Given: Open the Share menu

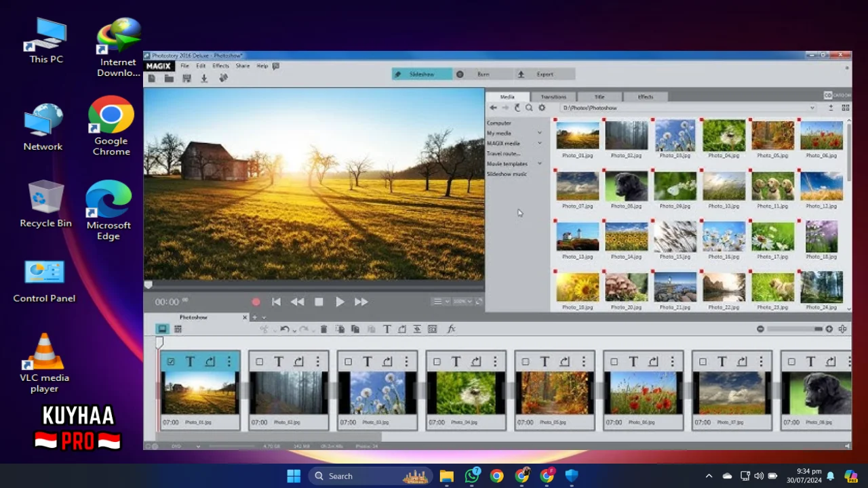Looking at the screenshot, I should pyautogui.click(x=243, y=66).
